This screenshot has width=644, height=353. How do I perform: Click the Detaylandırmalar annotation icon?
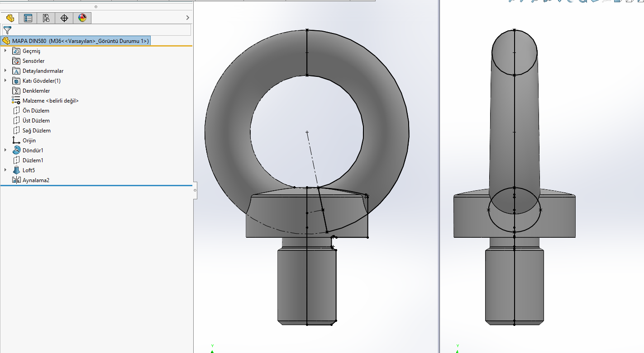[16, 71]
